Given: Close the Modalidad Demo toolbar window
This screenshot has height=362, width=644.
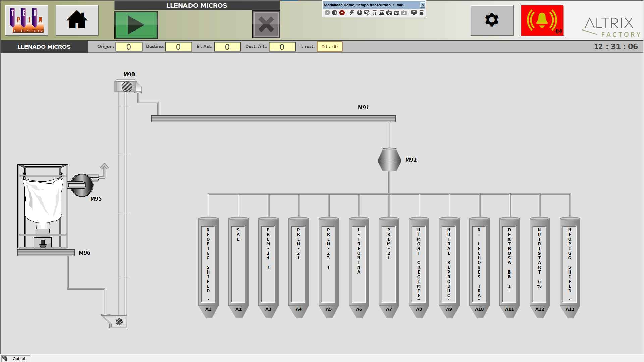Looking at the screenshot, I should [x=423, y=5].
